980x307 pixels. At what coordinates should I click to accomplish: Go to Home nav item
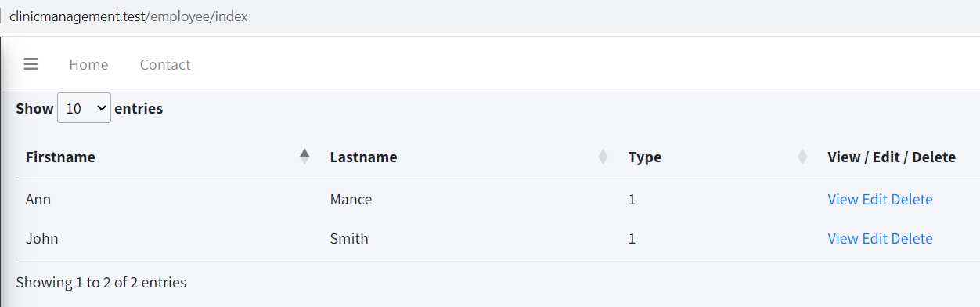click(88, 65)
